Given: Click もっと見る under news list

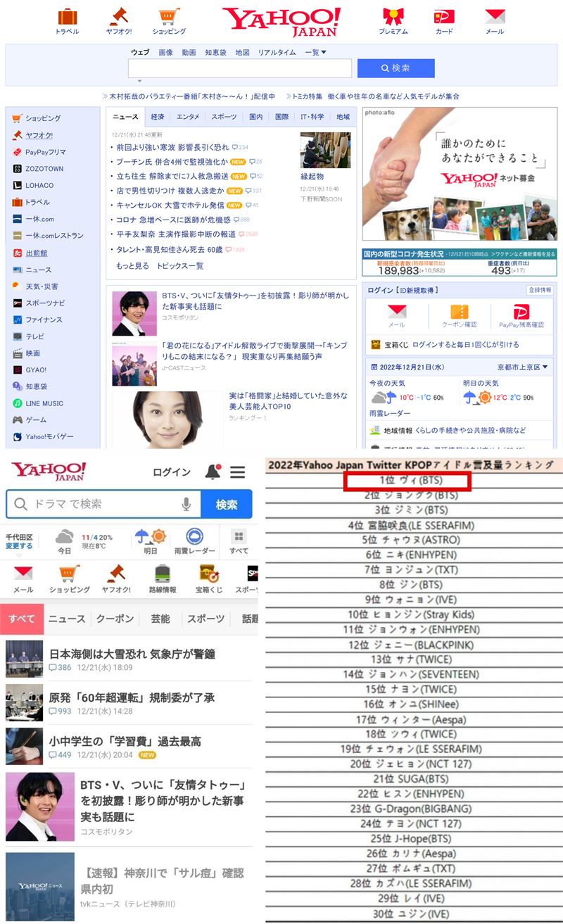Looking at the screenshot, I should point(132,265).
